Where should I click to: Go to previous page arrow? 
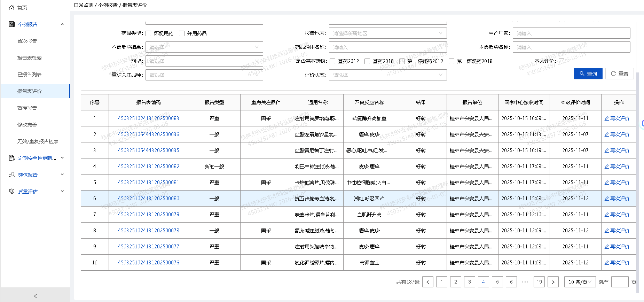tap(428, 282)
